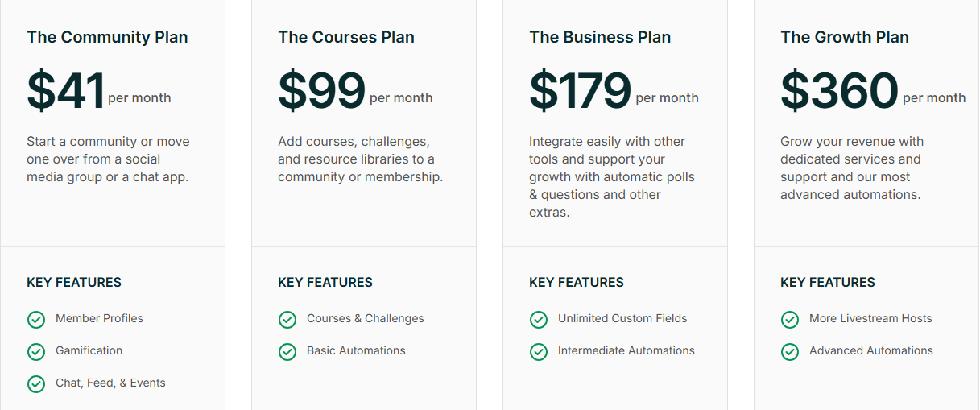Click the checkmark beside Advanced Automations

pos(790,352)
